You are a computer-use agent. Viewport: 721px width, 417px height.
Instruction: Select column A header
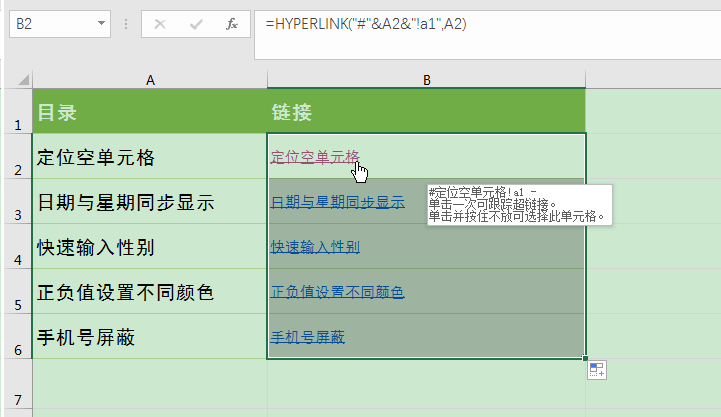coord(150,80)
